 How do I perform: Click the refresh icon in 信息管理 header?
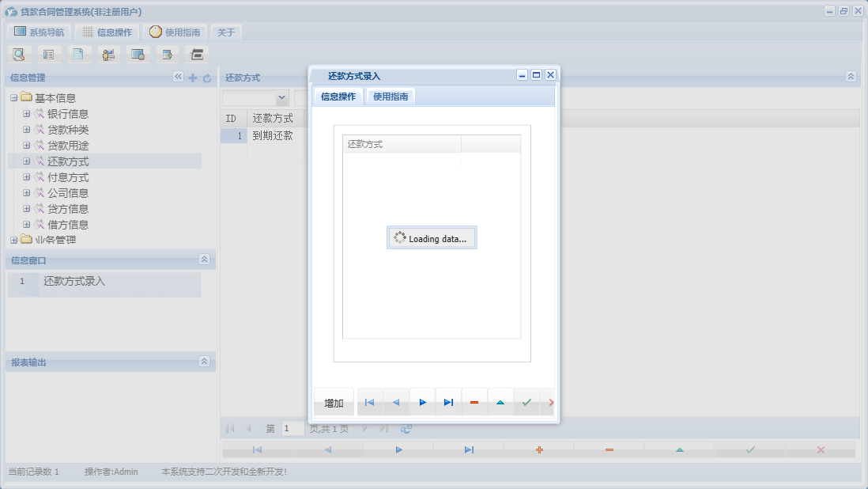207,78
